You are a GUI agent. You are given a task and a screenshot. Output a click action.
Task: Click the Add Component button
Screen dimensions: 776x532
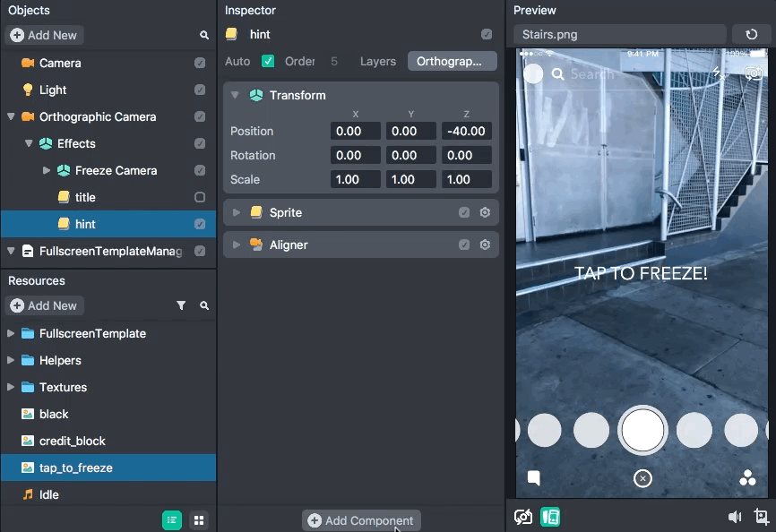coord(361,520)
